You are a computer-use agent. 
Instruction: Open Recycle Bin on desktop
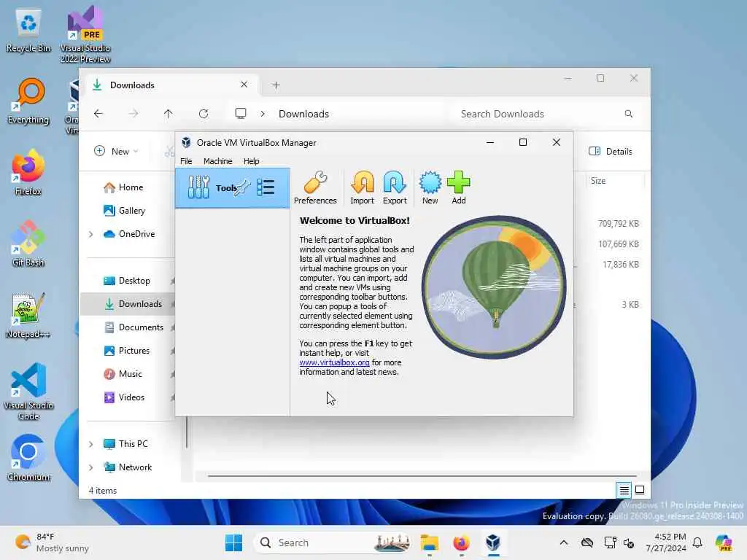28,31
